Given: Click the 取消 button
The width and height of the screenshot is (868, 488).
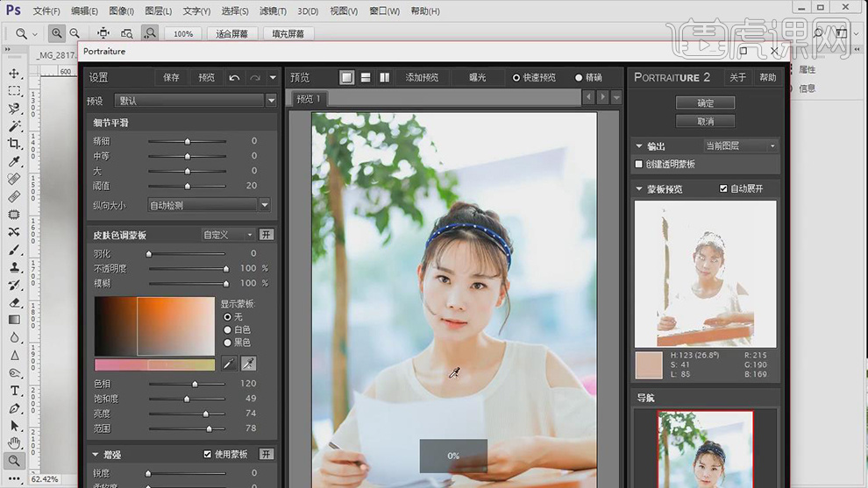Looking at the screenshot, I should pyautogui.click(x=705, y=121).
